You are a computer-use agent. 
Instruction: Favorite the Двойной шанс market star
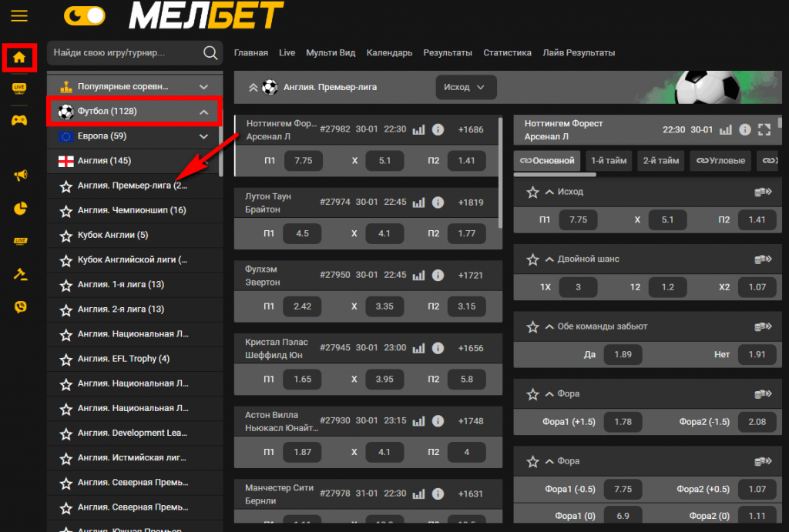tap(532, 259)
